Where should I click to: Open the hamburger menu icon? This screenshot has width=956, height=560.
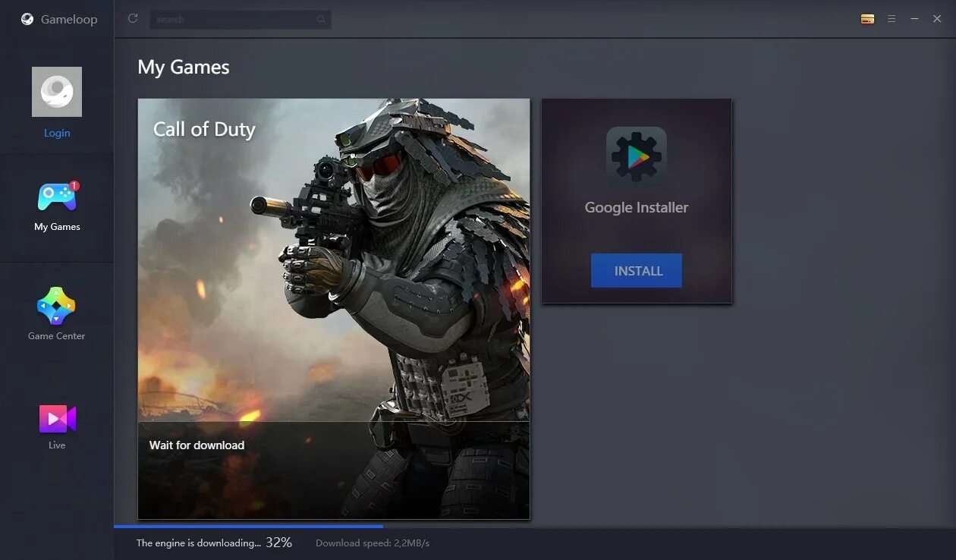pos(892,19)
